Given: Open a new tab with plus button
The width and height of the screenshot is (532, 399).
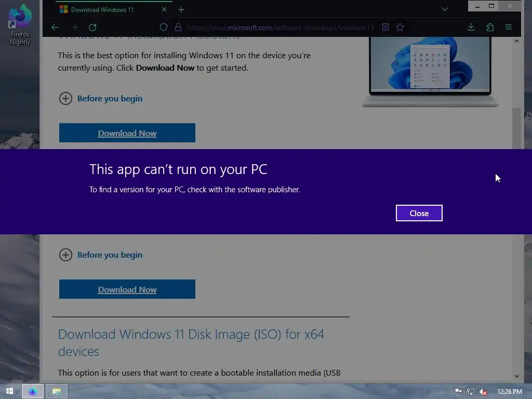Looking at the screenshot, I should pyautogui.click(x=181, y=10).
